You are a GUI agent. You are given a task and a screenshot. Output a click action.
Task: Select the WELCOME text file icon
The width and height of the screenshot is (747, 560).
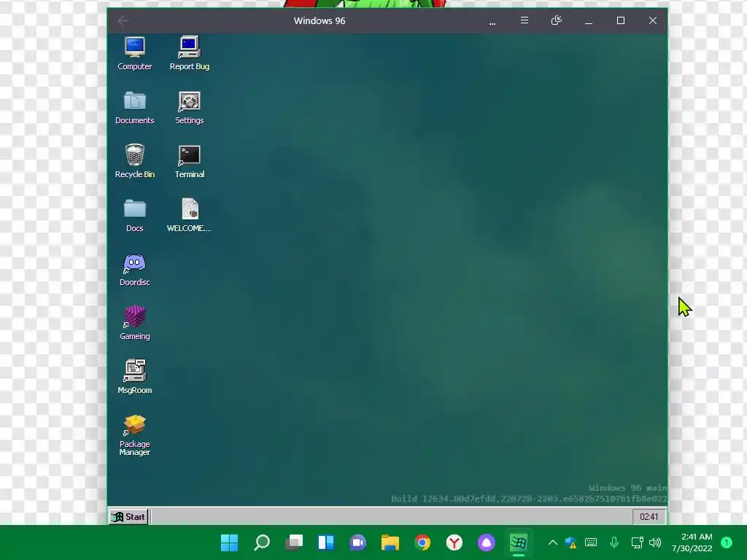[190, 215]
